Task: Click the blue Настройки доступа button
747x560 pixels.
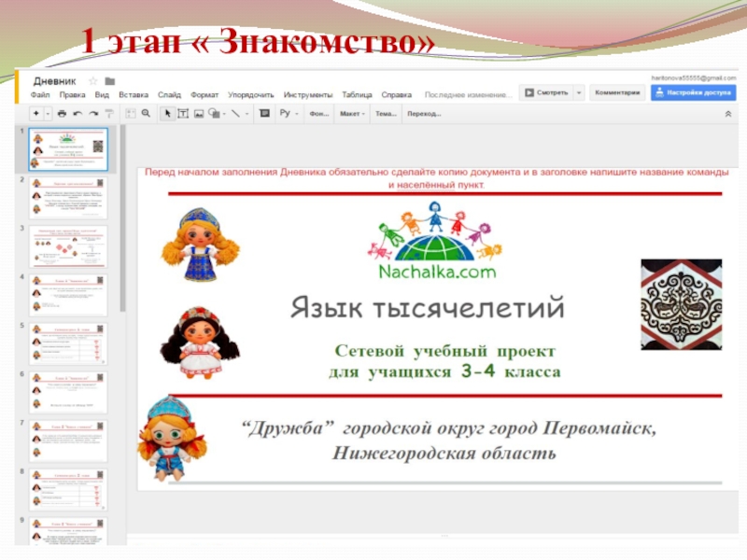Action: pyautogui.click(x=692, y=92)
